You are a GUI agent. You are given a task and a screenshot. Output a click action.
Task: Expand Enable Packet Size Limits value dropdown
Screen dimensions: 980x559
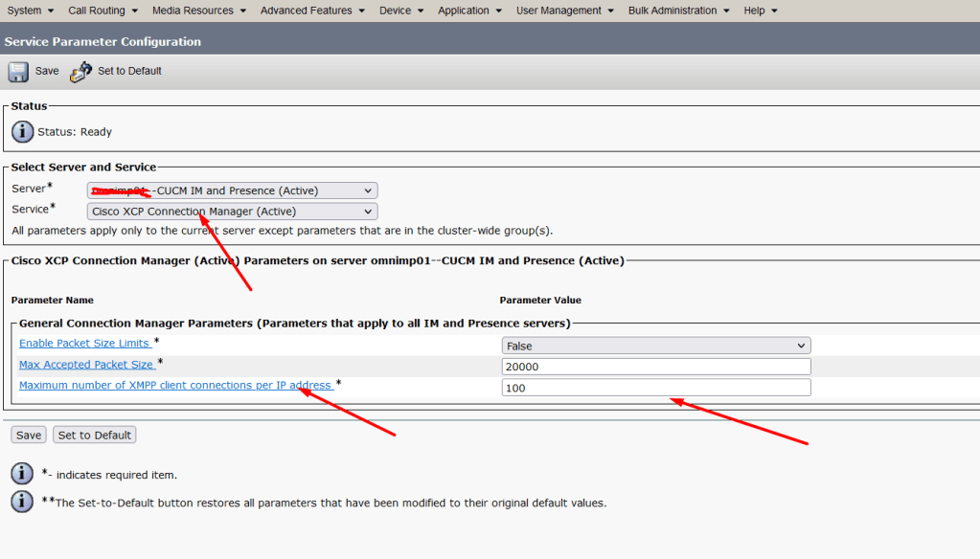pos(655,346)
